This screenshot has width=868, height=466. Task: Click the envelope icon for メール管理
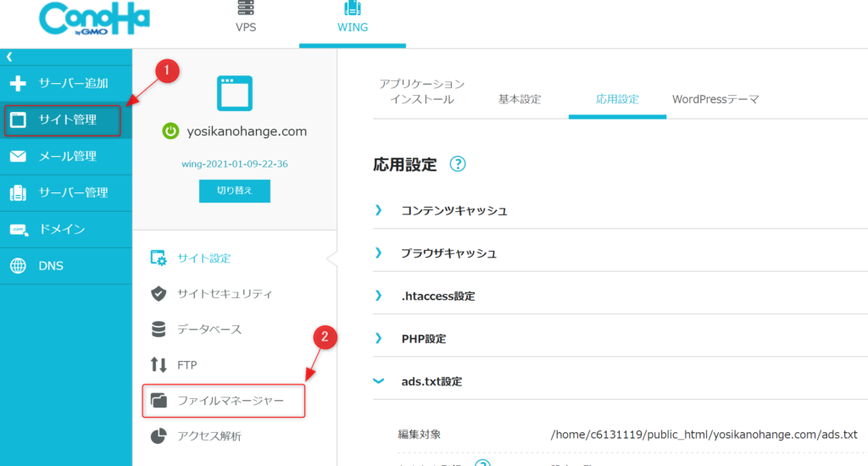pos(18,156)
